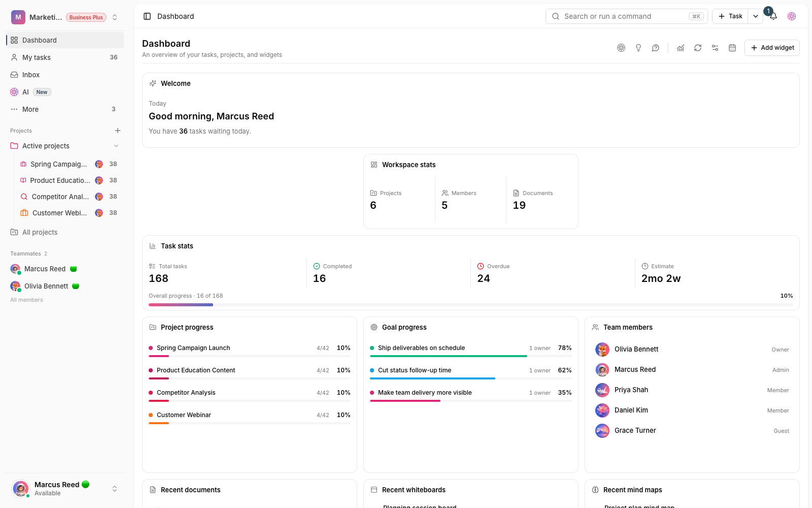Open the dropdown arrow next to the Task button

[x=756, y=16]
